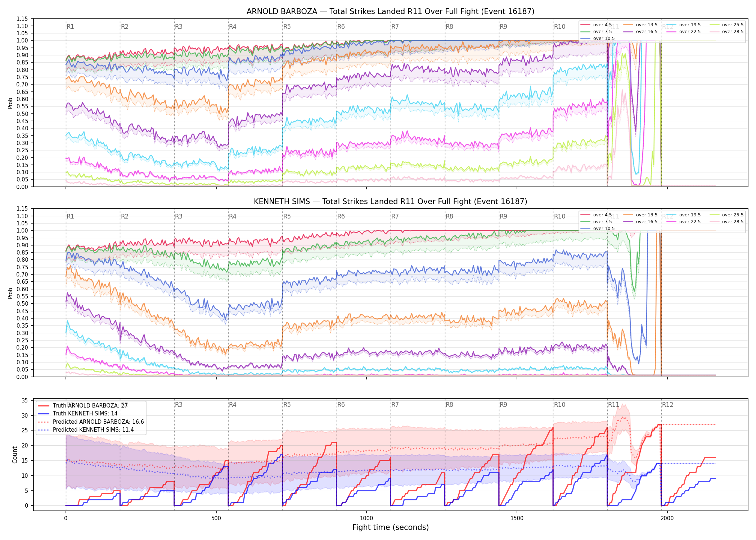Click the "1.15" y-tick of the BARBOZA chart

pos(22,19)
